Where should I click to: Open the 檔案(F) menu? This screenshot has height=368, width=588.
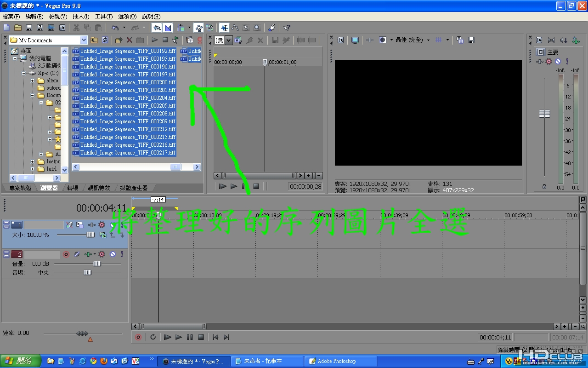pyautogui.click(x=11, y=17)
